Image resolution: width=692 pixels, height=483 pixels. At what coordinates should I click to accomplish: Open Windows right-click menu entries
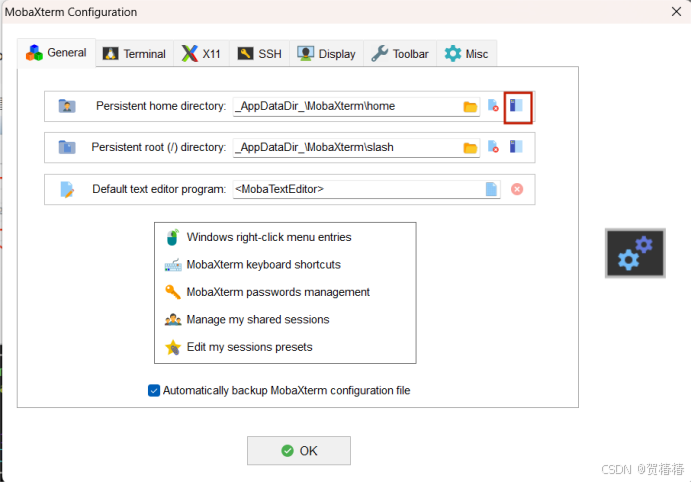[269, 238]
